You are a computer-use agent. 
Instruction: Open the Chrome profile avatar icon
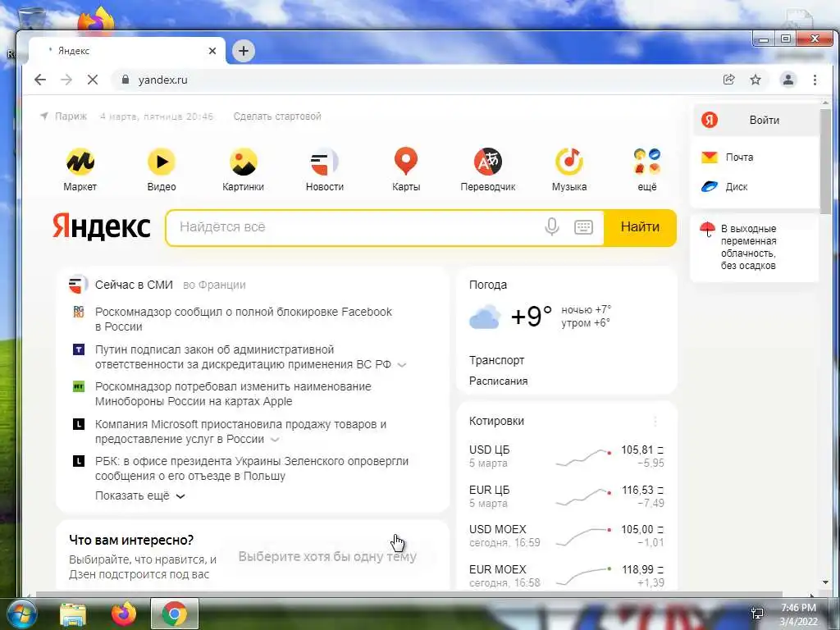click(x=788, y=80)
